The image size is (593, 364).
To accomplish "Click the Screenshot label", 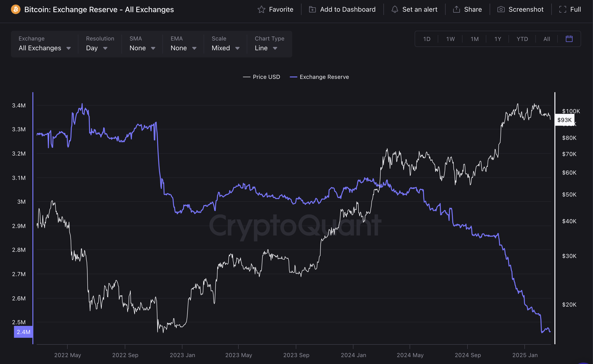I will click(526, 9).
